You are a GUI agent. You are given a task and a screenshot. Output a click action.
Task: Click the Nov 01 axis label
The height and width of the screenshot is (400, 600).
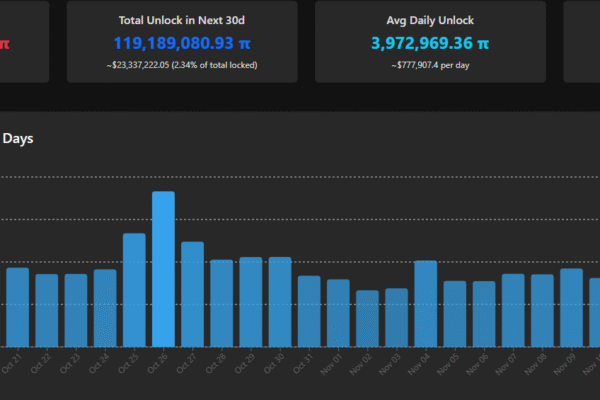[x=336, y=361]
